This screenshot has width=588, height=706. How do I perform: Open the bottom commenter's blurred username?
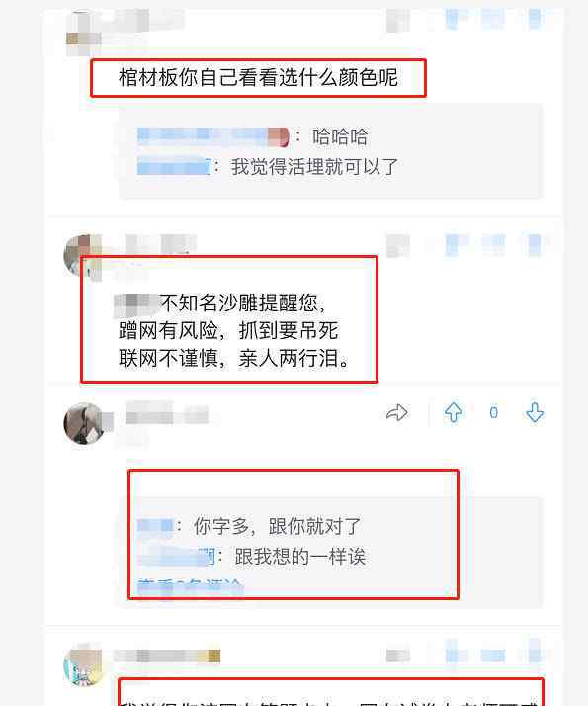coord(167,656)
